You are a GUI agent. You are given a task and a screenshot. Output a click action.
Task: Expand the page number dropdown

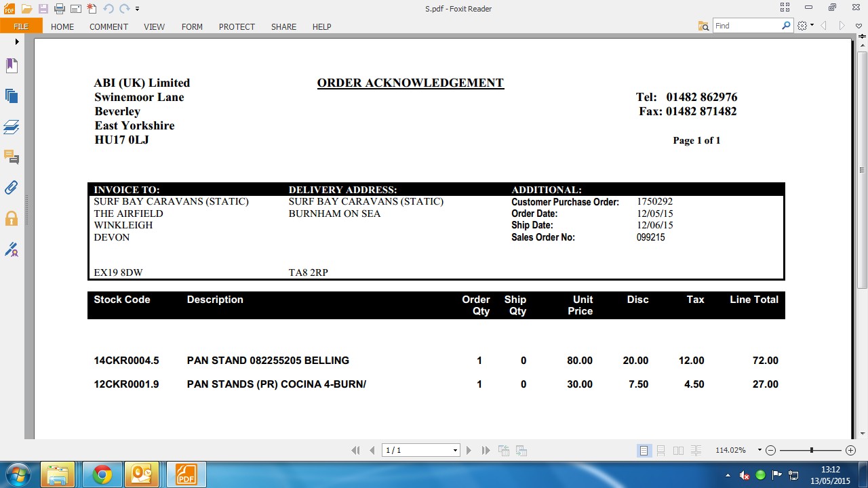click(x=455, y=451)
